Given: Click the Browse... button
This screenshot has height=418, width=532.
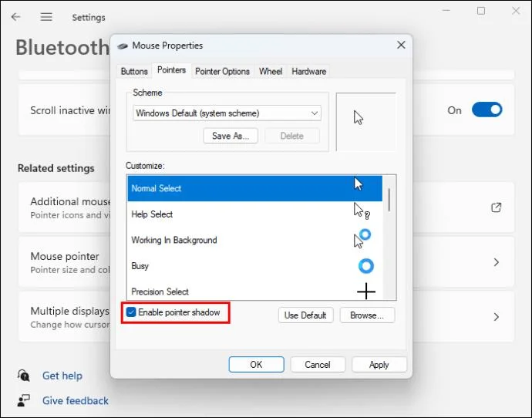Looking at the screenshot, I should click(367, 315).
